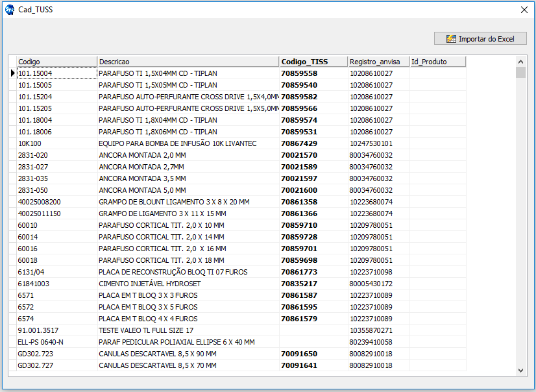Close the Cad_TUSS window
536x392 pixels.
coord(524,10)
